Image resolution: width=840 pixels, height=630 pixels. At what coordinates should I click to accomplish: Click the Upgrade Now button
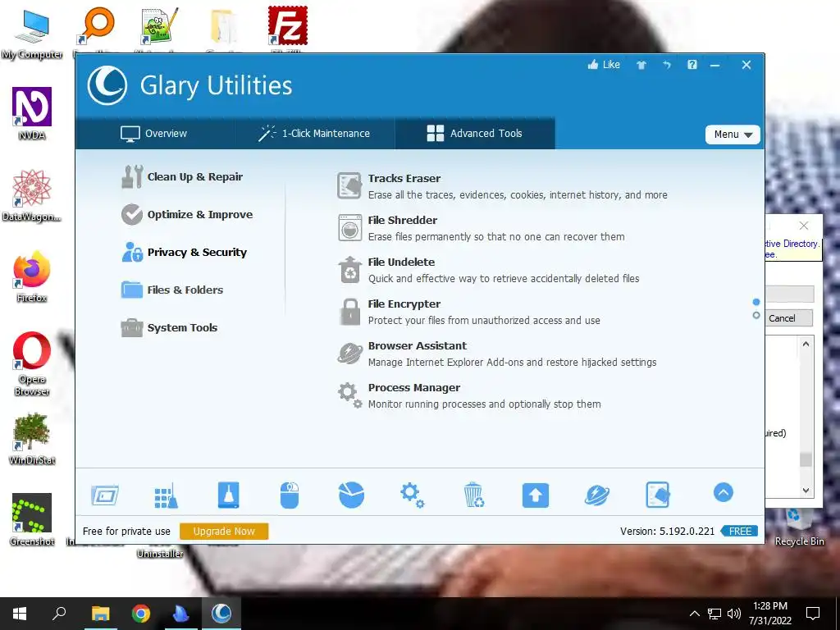[224, 531]
